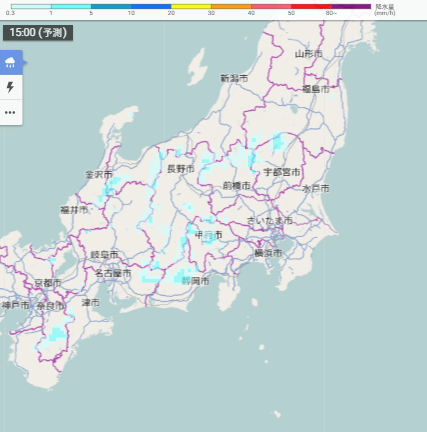Click the red 50 mm/h legend swatch
427x432 pixels.
(x=311, y=6)
